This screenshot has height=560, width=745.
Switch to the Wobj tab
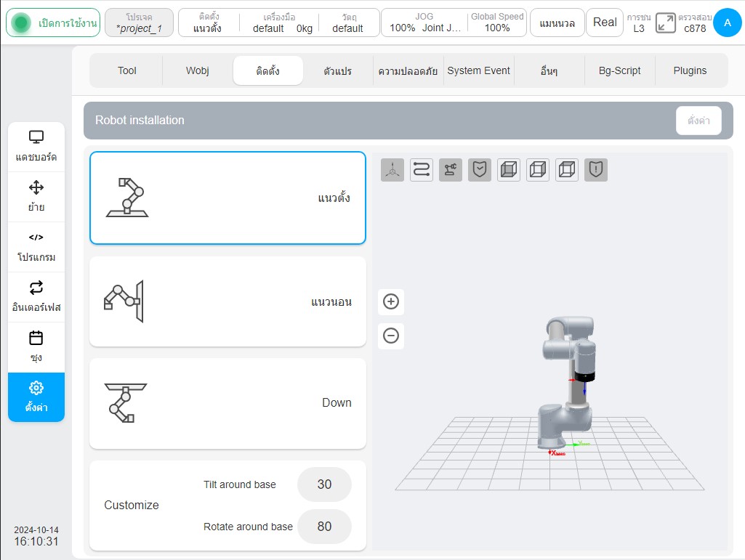click(197, 70)
